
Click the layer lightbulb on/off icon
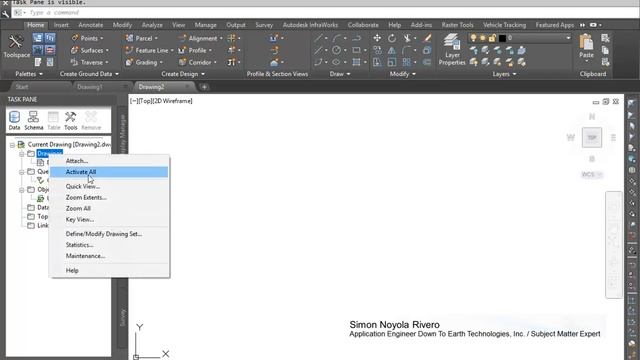tap(473, 38)
